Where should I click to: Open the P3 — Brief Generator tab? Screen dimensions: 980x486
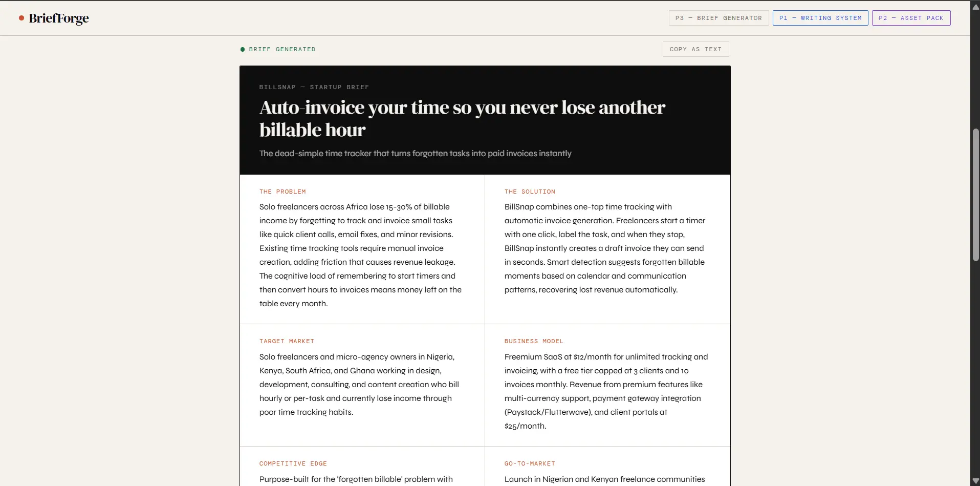[718, 18]
